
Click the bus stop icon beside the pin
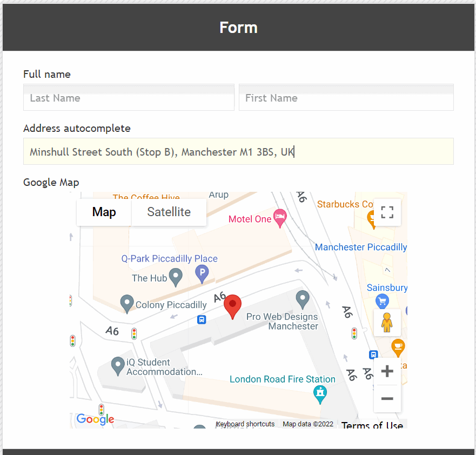[x=202, y=319]
